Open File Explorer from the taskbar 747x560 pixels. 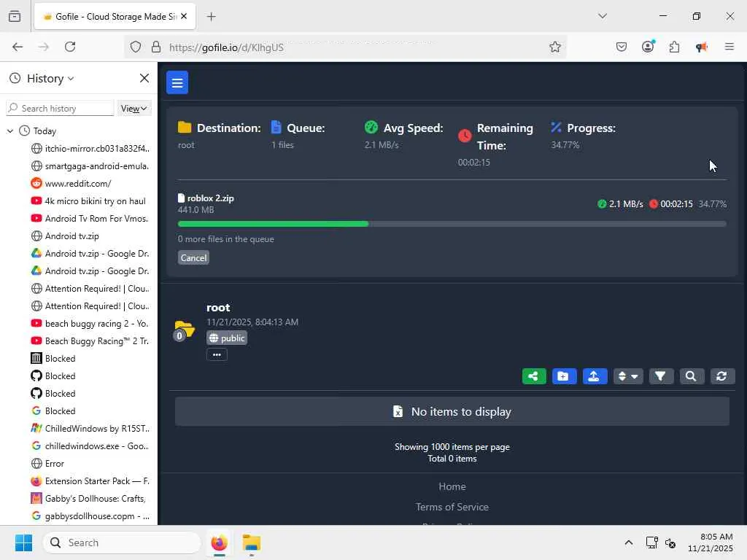pos(251,542)
